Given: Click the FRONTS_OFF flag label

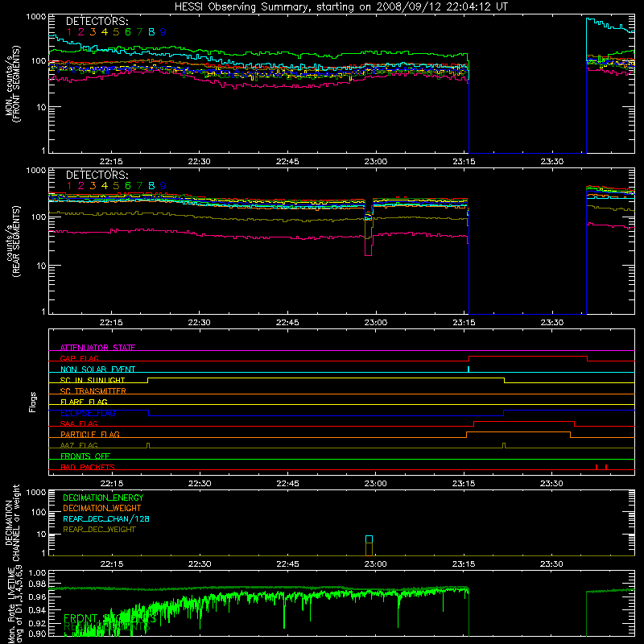Looking at the screenshot, I should point(85,456).
